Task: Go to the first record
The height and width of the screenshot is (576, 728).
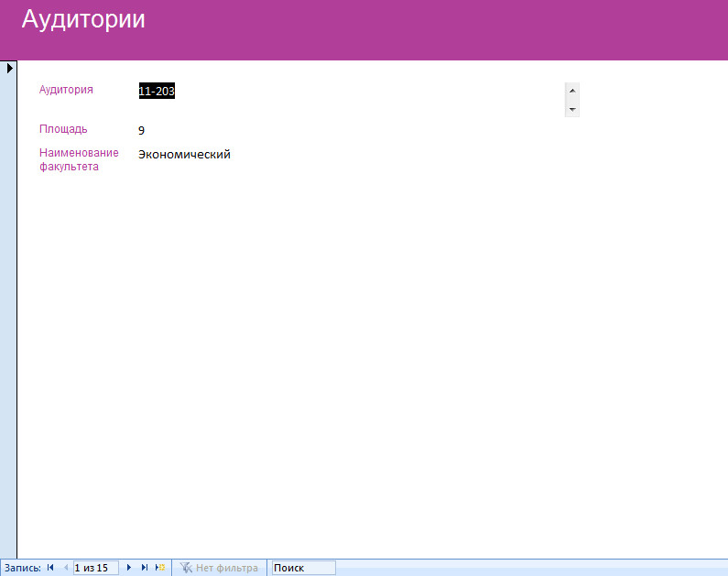Action: coord(50,567)
